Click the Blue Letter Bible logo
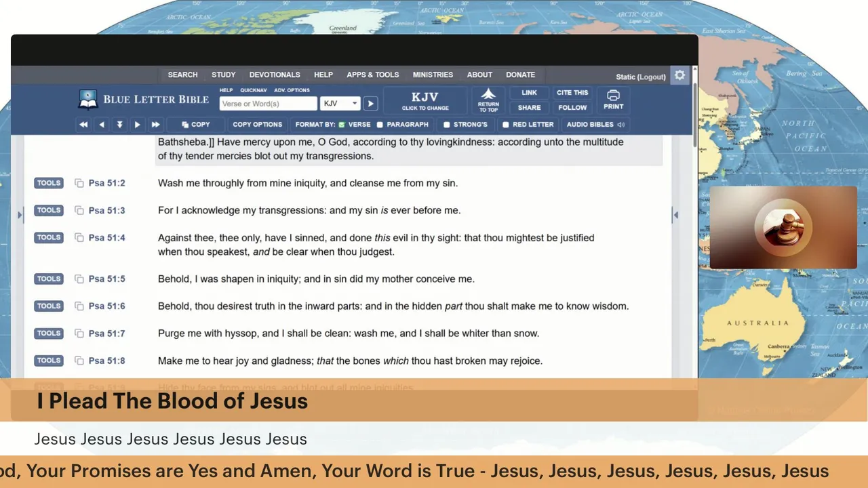 click(144, 100)
